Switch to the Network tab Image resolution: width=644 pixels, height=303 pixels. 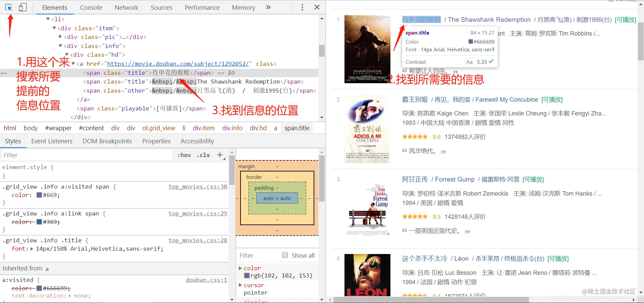(126, 7)
